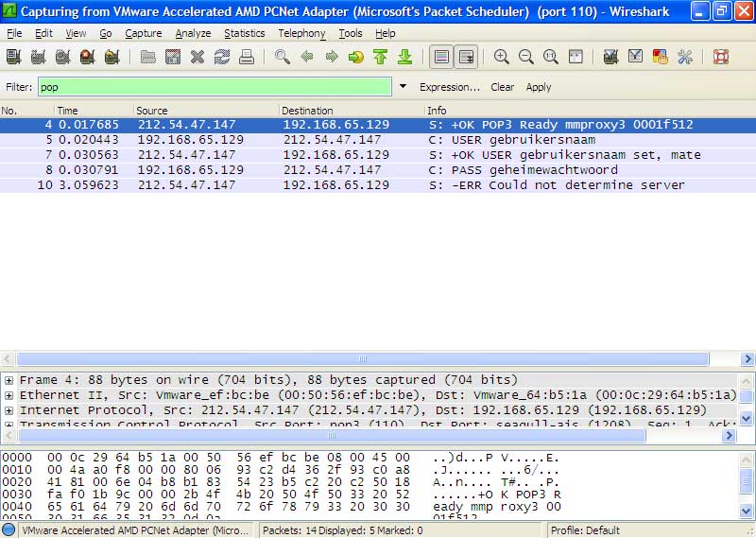Image resolution: width=756 pixels, height=538 pixels.
Task: Open the Statistics menu
Action: 245,33
